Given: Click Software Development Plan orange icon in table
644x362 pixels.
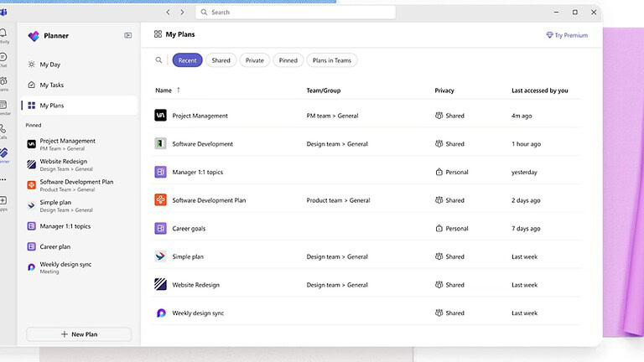Looking at the screenshot, I should coord(161,200).
